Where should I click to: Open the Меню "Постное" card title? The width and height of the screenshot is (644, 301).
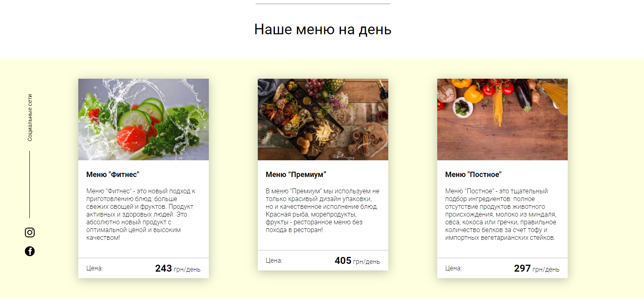[x=474, y=175]
